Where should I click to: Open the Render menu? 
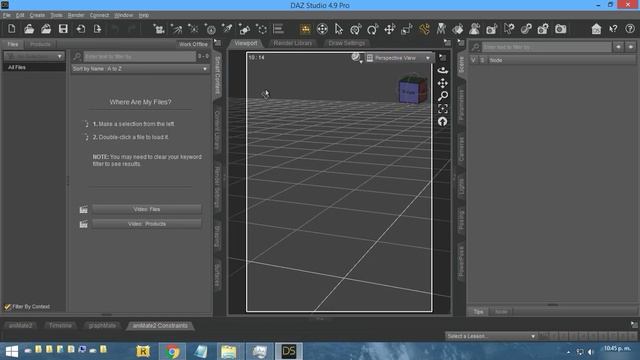76,15
